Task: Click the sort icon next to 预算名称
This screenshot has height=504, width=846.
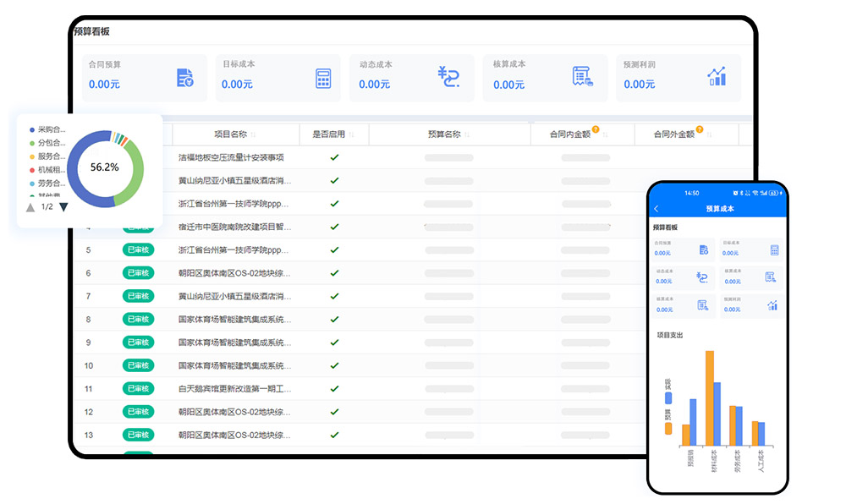Action: pyautogui.click(x=467, y=134)
